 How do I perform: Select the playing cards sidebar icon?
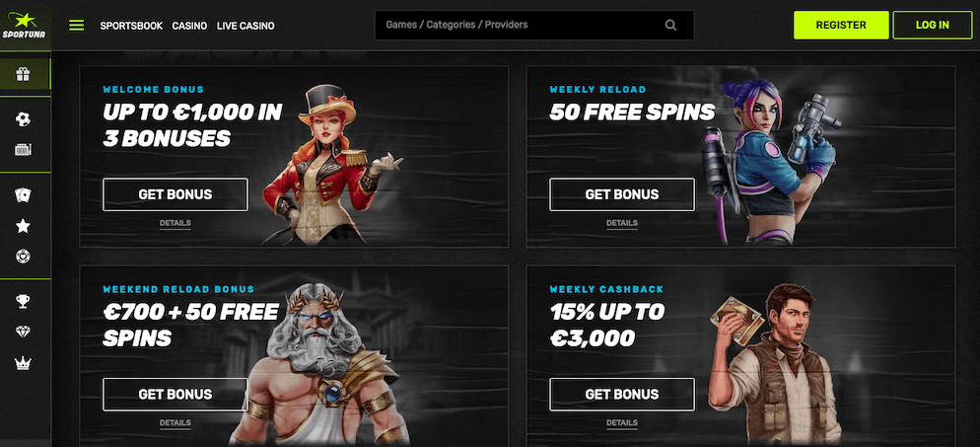coord(23,195)
